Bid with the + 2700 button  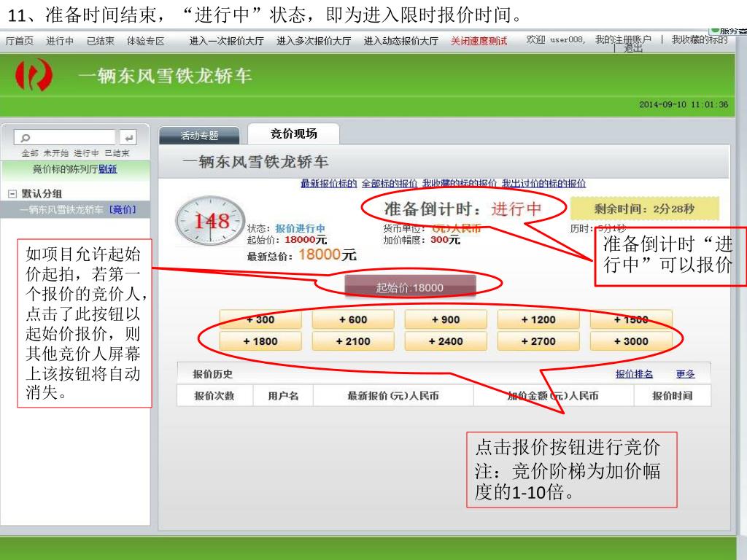538,341
